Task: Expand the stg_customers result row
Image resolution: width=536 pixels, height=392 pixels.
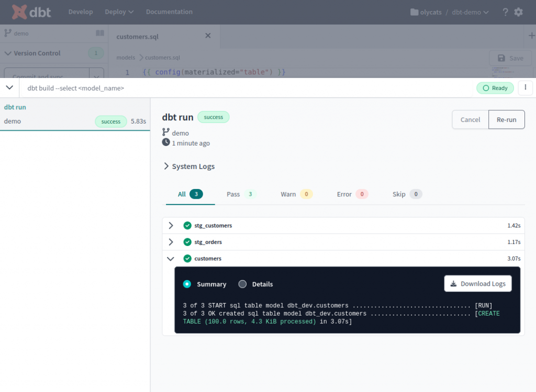Action: [171, 226]
